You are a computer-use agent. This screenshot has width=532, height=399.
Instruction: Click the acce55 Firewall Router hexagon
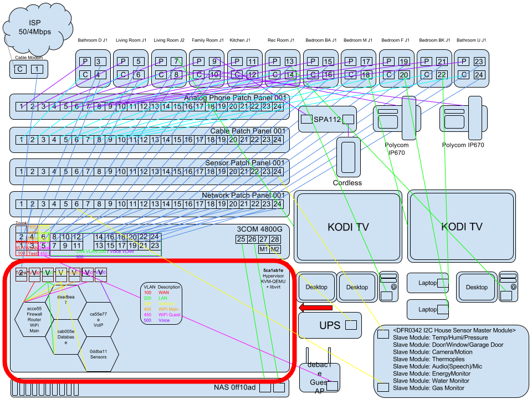point(34,319)
